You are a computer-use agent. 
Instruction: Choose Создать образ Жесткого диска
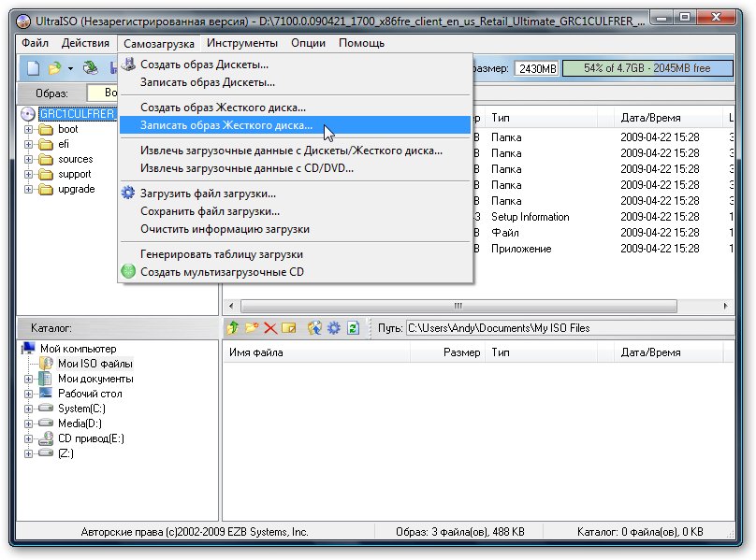click(295, 107)
